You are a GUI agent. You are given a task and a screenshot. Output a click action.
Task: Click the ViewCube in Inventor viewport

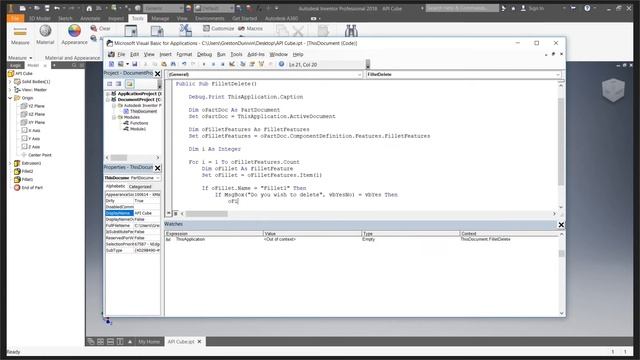tap(613, 90)
